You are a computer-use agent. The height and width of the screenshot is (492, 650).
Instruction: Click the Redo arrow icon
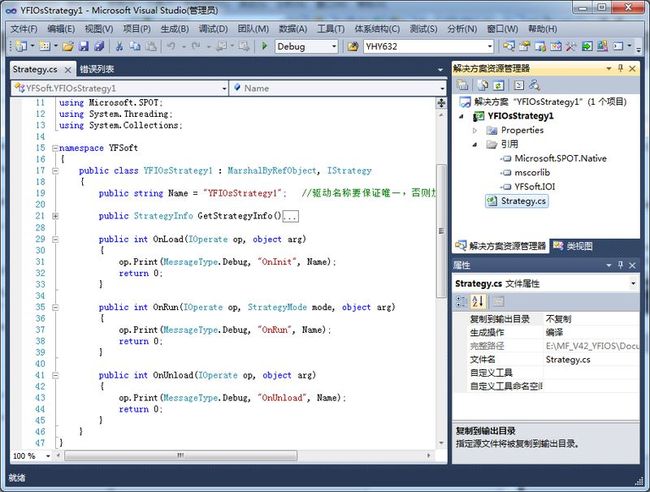196,46
